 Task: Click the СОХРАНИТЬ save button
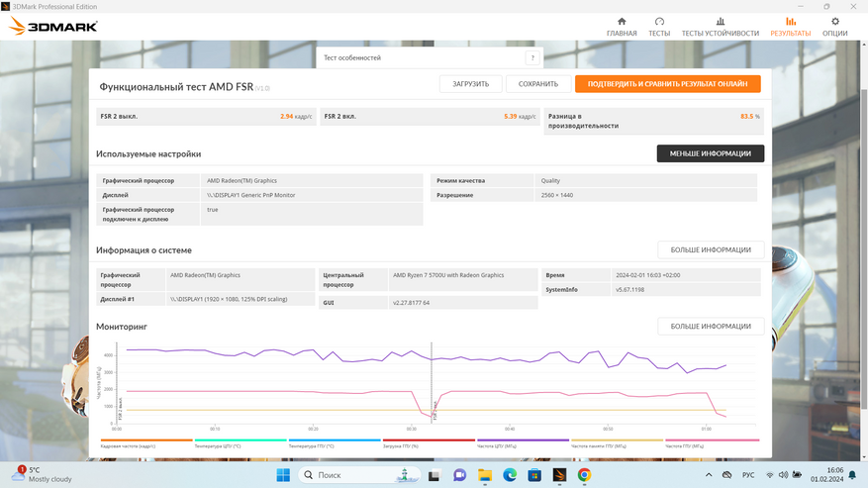[538, 84]
